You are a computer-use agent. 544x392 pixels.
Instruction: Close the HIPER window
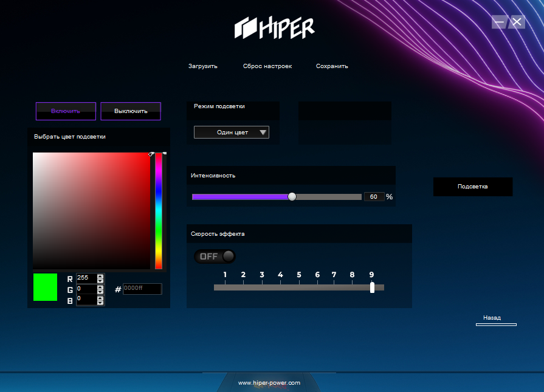517,22
